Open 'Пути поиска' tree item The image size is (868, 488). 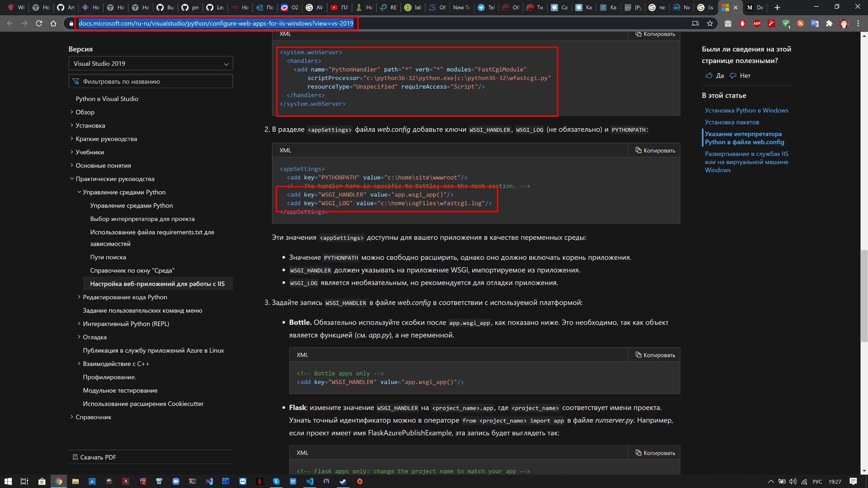pos(108,257)
